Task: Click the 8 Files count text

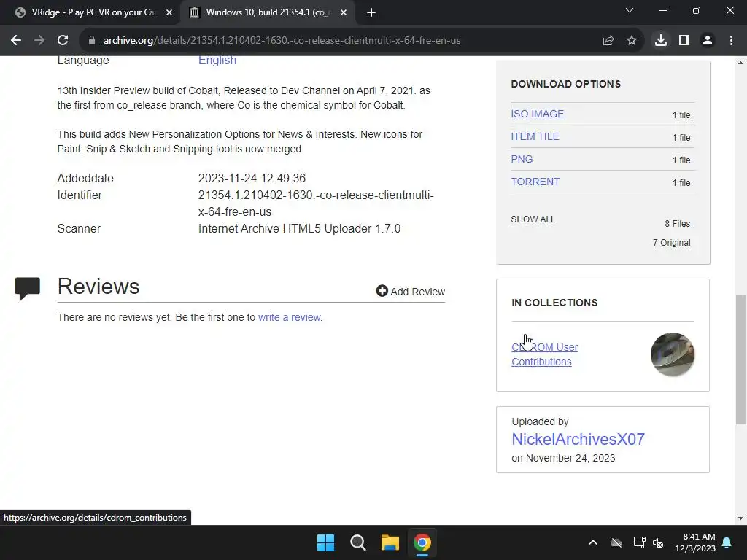Action: tap(678, 224)
